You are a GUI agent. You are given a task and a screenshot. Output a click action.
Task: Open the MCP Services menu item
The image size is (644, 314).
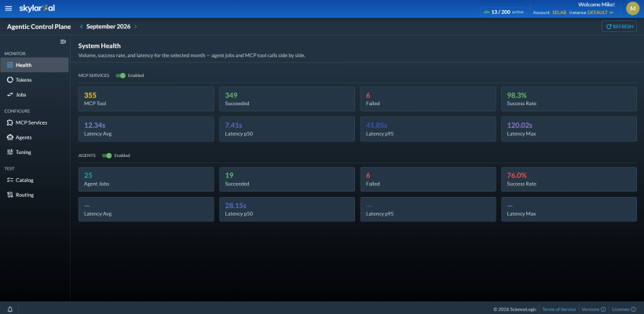[35, 122]
